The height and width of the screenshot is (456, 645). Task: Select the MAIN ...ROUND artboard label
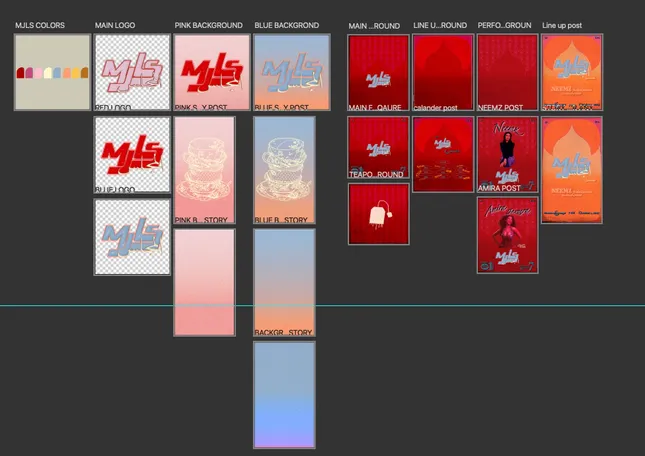click(x=374, y=26)
